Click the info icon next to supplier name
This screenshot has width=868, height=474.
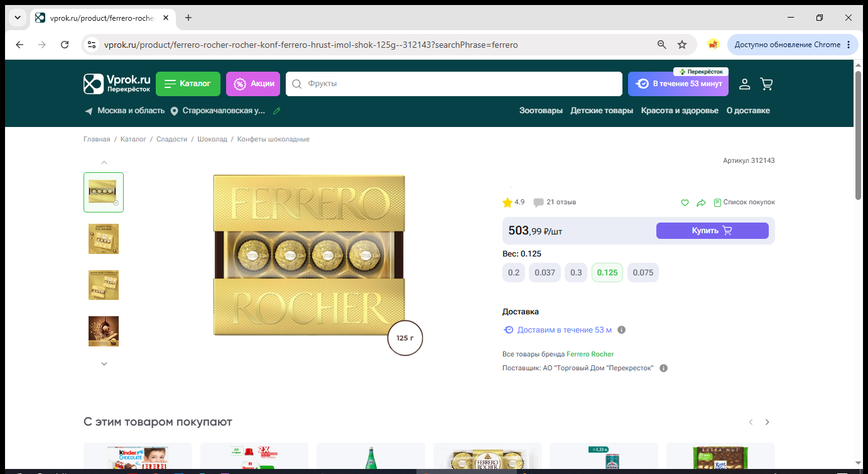pos(664,368)
